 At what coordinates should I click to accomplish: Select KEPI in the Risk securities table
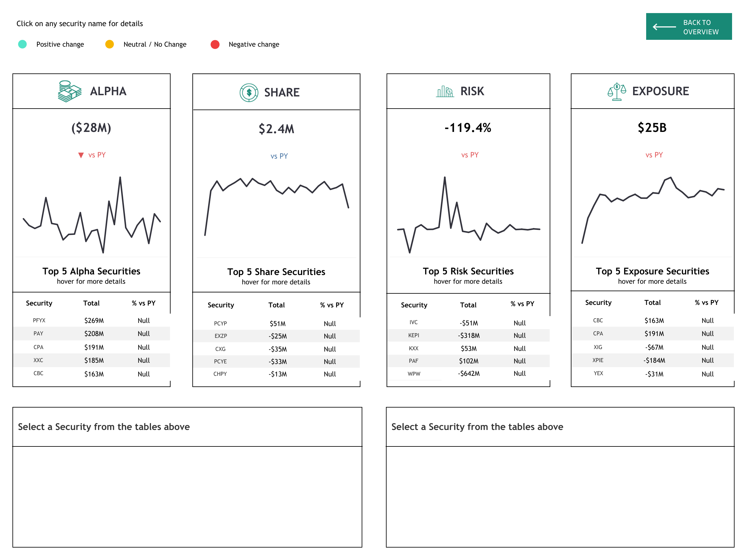(413, 335)
